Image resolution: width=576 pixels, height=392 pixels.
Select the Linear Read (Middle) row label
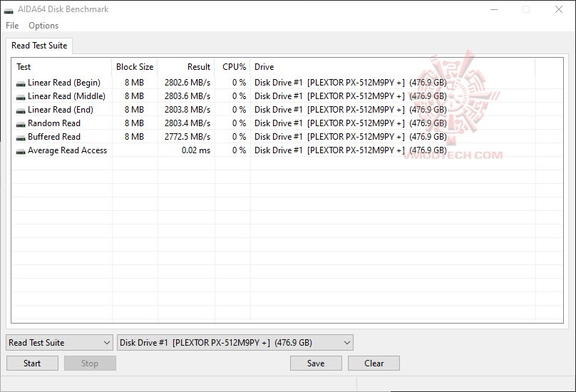tap(66, 96)
